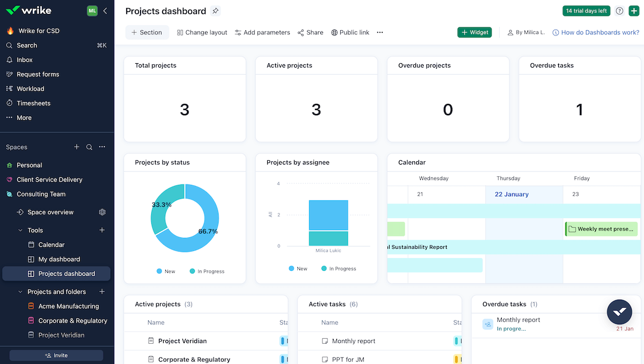Screen dimensions: 644x364
Task: Collapse the Projects and folders section
Action: (x=20, y=292)
